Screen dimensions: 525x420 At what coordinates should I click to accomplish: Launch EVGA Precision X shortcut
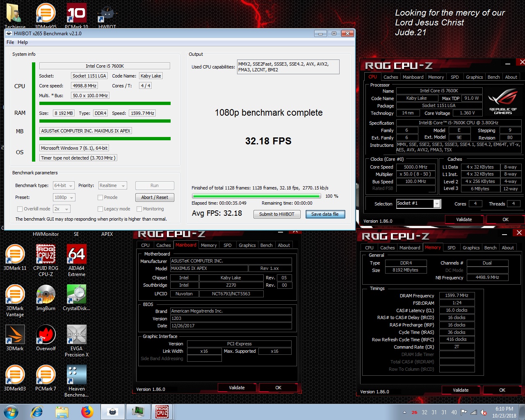click(77, 340)
